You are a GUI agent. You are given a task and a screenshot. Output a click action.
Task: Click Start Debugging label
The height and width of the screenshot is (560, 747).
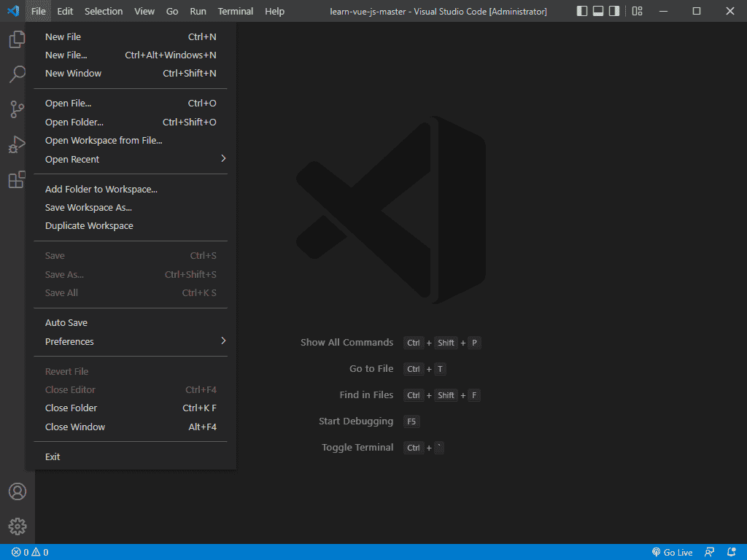click(x=356, y=421)
